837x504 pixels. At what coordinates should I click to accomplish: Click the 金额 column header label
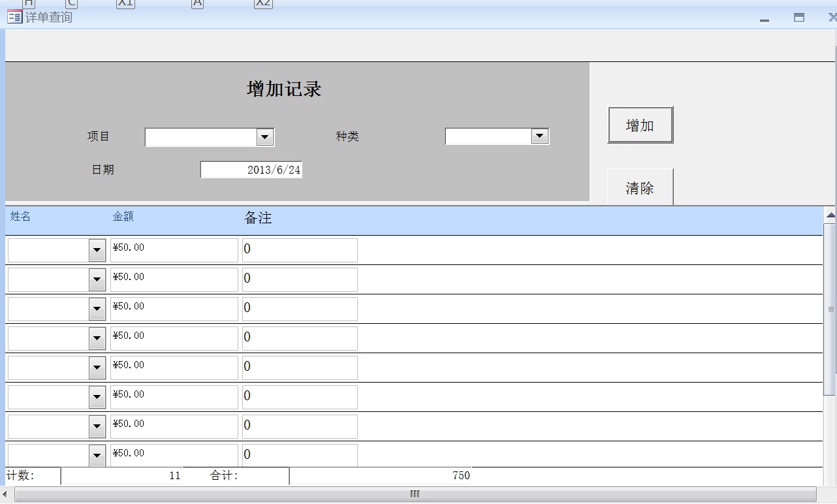[x=123, y=217]
